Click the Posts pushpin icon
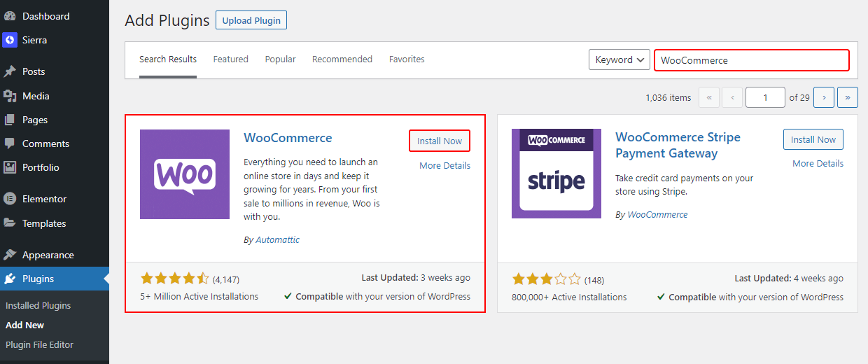The image size is (868, 364). [x=10, y=71]
